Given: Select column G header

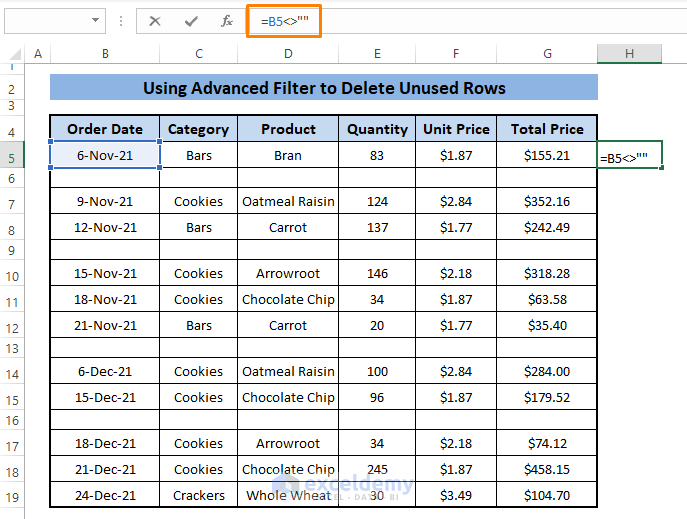Looking at the screenshot, I should [547, 54].
